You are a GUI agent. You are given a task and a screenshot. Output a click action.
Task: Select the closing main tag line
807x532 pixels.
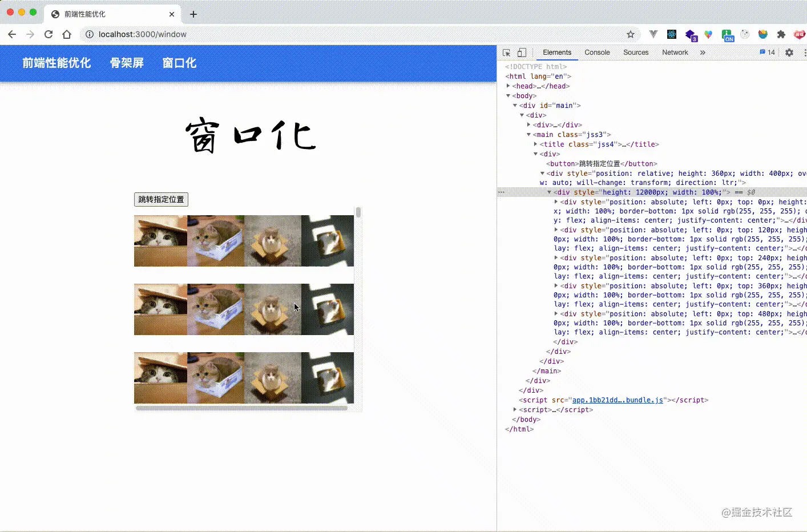547,371
